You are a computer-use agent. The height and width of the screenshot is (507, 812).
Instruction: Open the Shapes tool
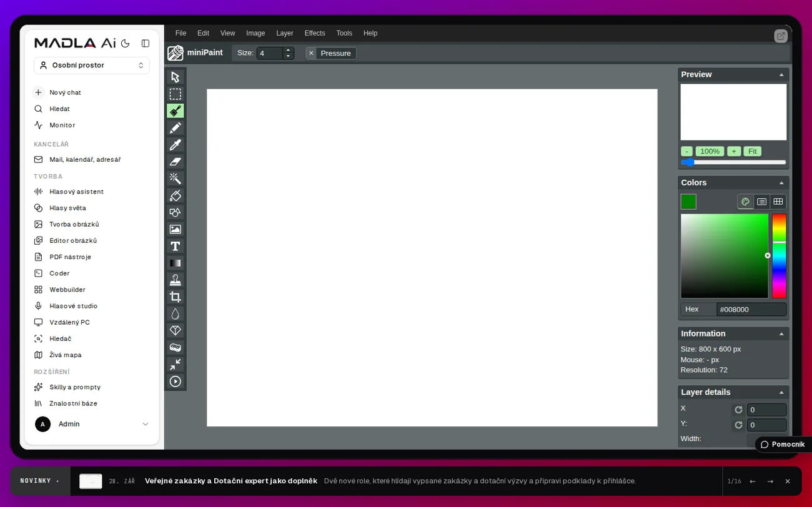(x=176, y=212)
